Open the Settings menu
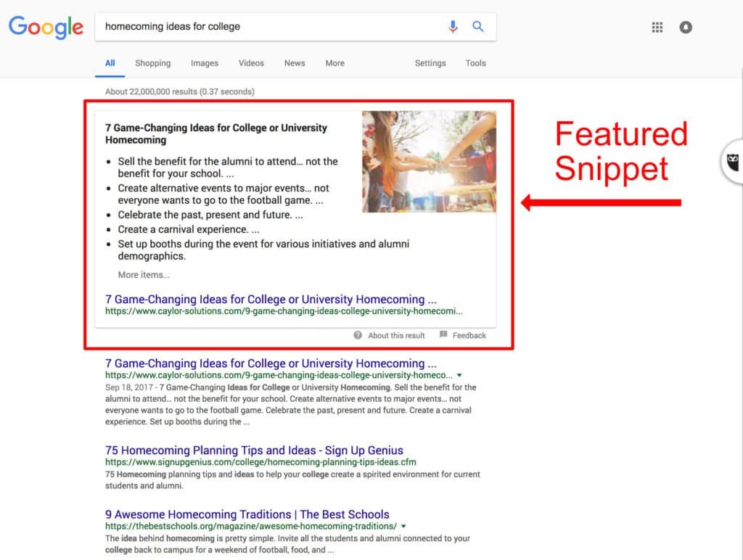This screenshot has height=560, width=743. tap(430, 63)
